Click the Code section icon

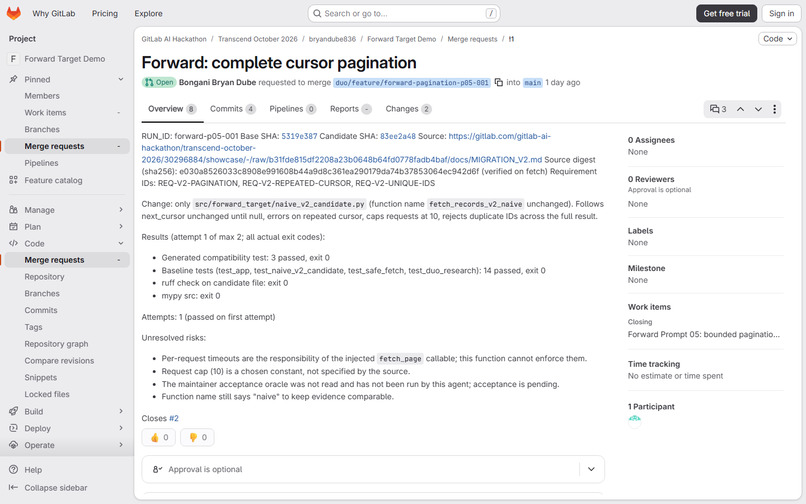(x=13, y=243)
